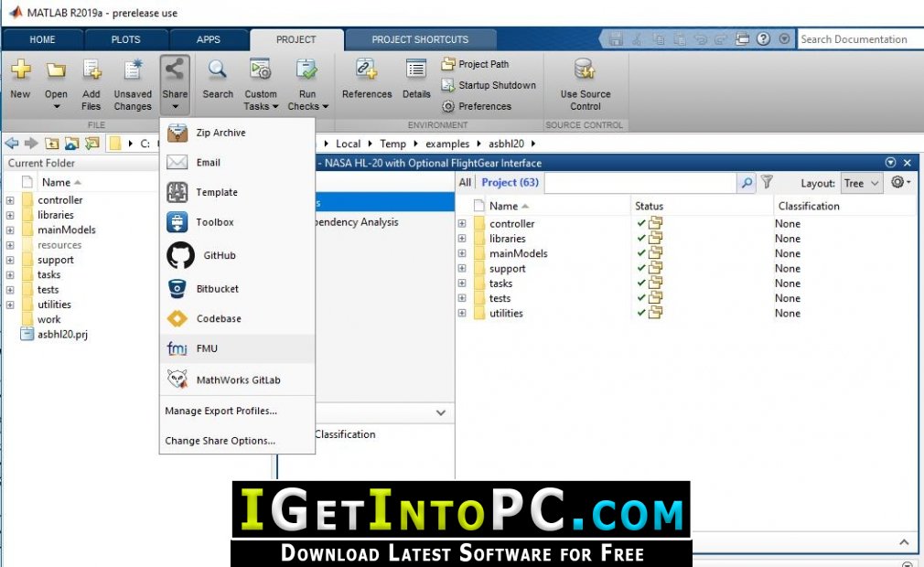Switch to the PLOTS ribbon tab

click(x=126, y=39)
